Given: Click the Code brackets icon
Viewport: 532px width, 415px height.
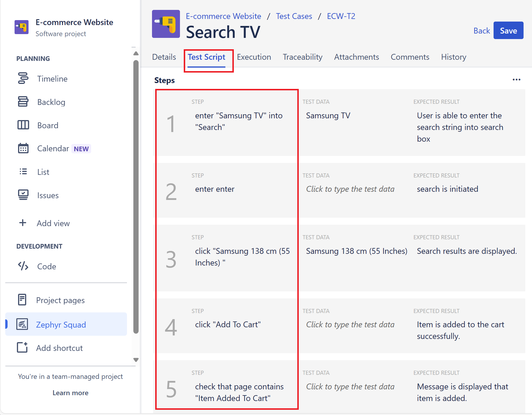Looking at the screenshot, I should 23,266.
